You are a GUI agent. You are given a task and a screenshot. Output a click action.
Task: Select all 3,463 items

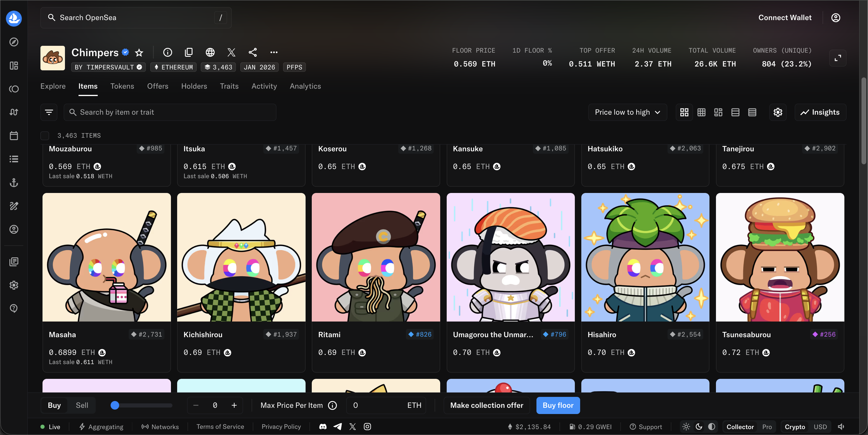[45, 136]
